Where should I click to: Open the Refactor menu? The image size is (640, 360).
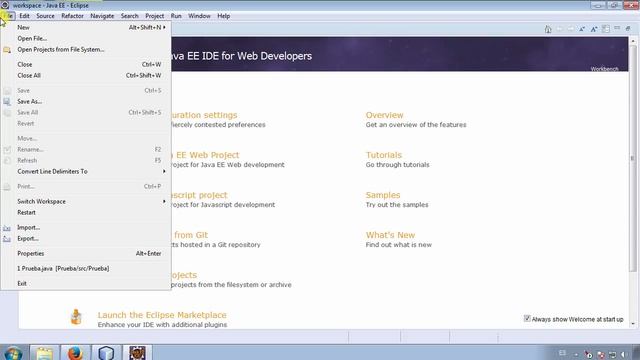[x=72, y=16]
